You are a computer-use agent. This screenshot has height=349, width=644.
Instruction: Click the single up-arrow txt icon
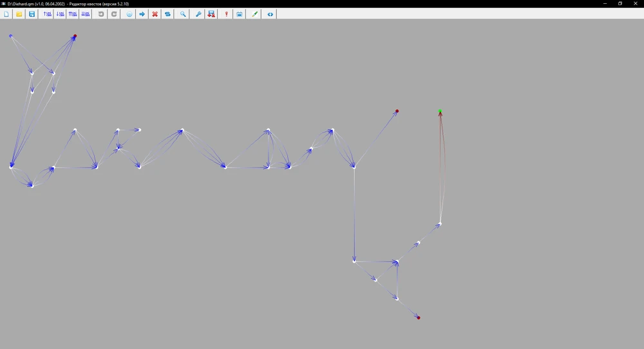click(x=47, y=14)
